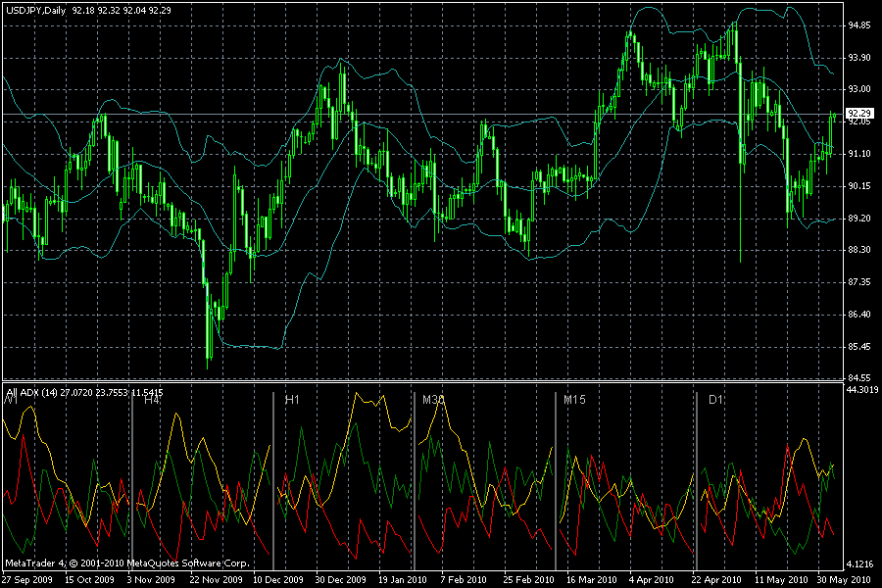Click the 25 Feb 2010 date label

point(528,579)
